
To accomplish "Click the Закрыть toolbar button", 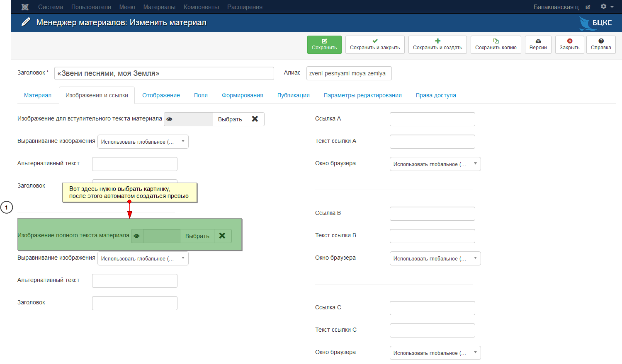I will [570, 44].
